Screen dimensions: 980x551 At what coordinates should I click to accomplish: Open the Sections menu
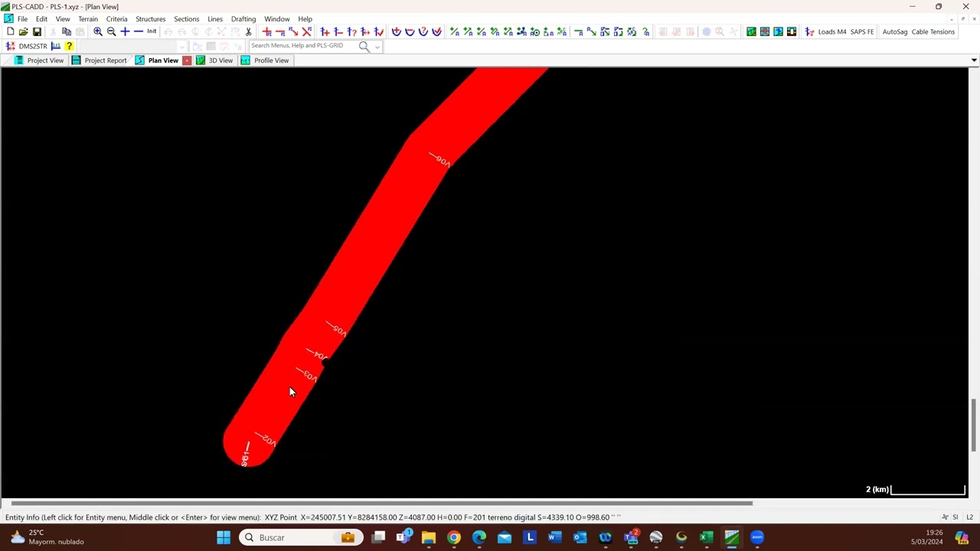(186, 19)
